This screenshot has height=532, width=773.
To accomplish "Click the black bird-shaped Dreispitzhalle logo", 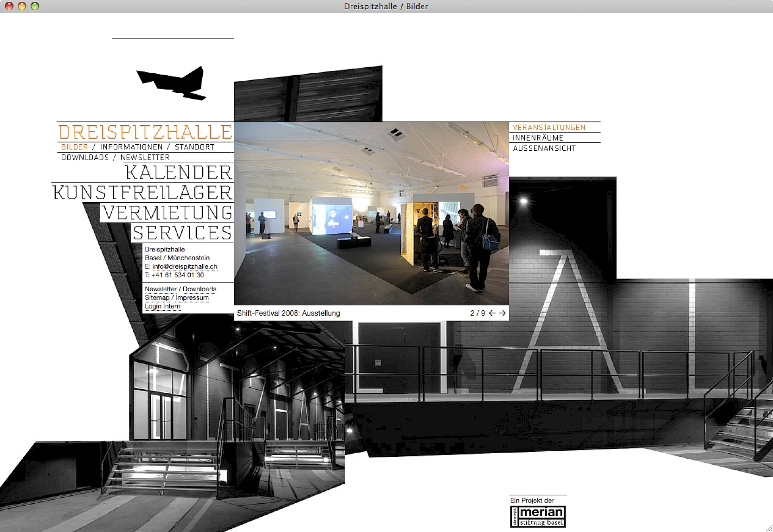I will 173,83.
